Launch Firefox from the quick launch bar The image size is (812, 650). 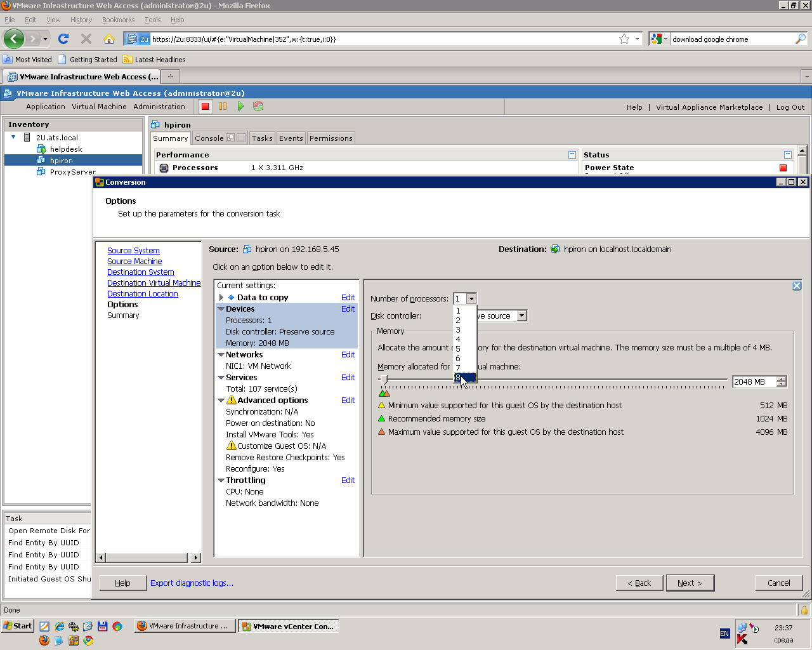point(44,640)
